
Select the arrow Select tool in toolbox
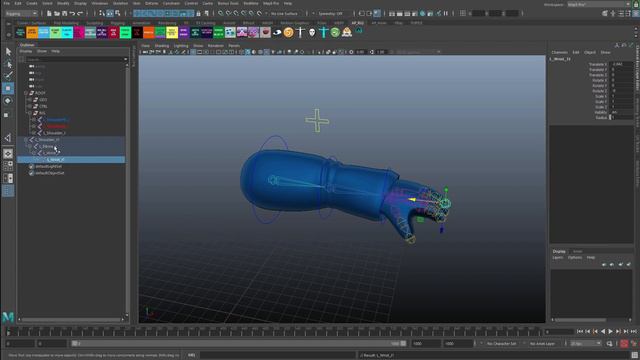(8, 52)
